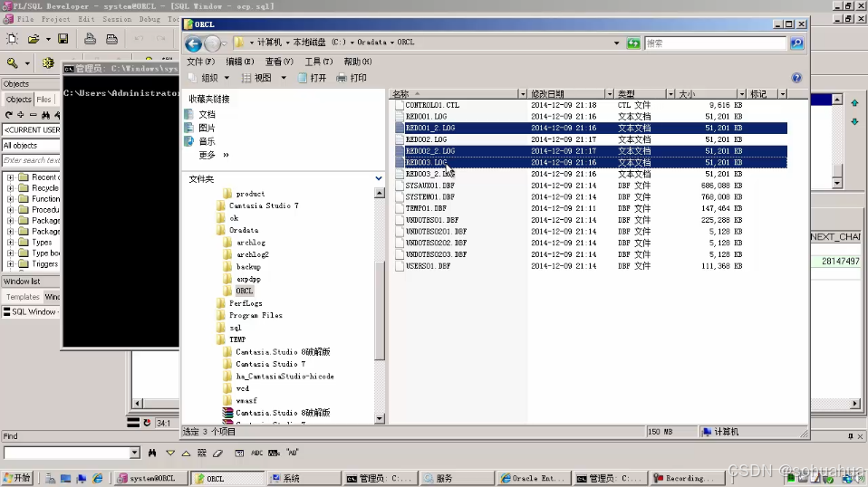Click the blue help question mark icon
Image resolution: width=868 pixels, height=487 pixels.
pos(796,78)
